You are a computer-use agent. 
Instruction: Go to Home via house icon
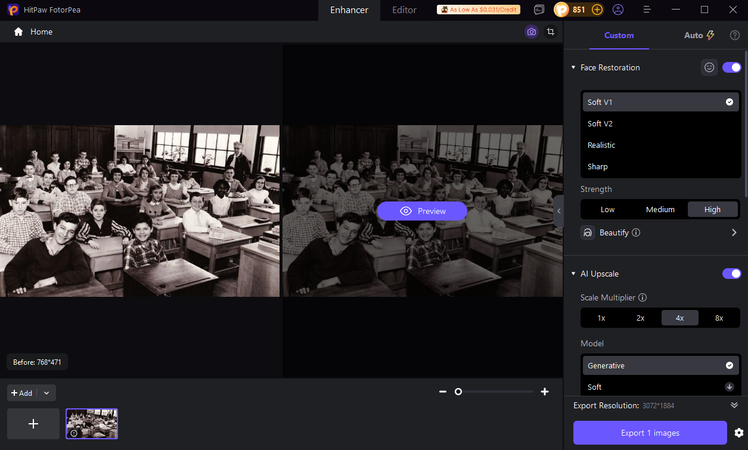(18, 32)
